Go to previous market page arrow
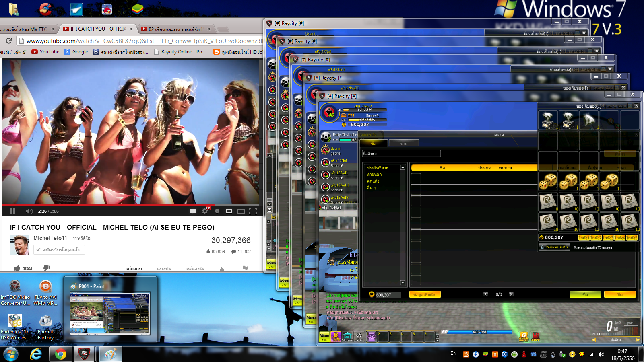The image size is (644, 362). tap(486, 294)
